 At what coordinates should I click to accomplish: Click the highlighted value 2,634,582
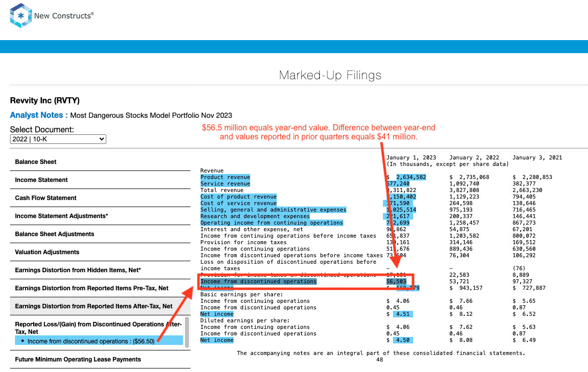(x=411, y=177)
